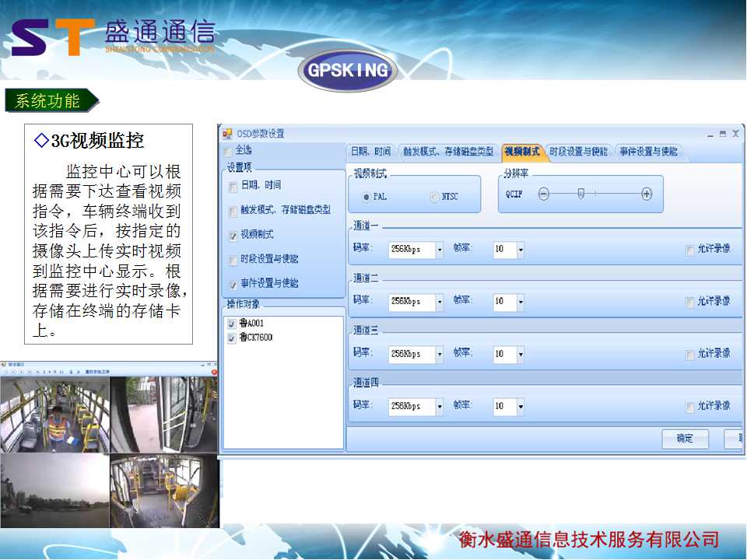Switch to 触发模式、存储磁盘类型 tab
This screenshot has width=747, height=560.
click(x=447, y=152)
